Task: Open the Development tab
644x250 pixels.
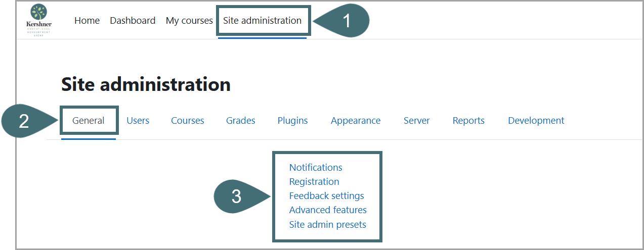Action: click(536, 121)
